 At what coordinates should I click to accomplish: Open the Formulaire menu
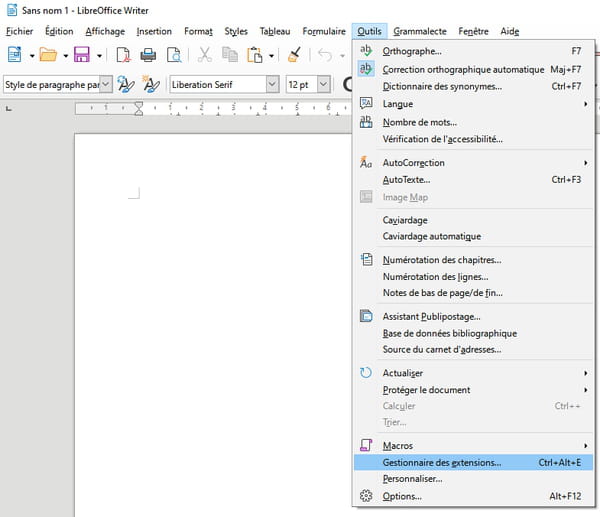[x=324, y=31]
